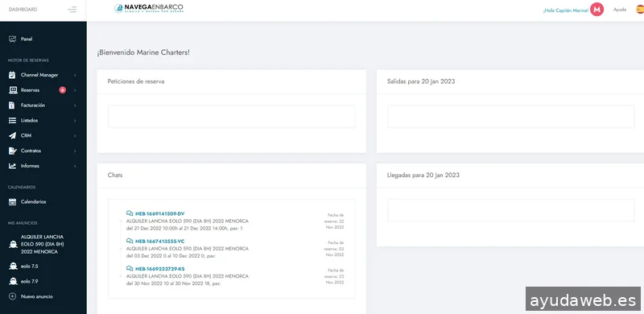Click chat icon of NEB-1667413555-VC
This screenshot has width=644, height=314.
pos(130,241)
